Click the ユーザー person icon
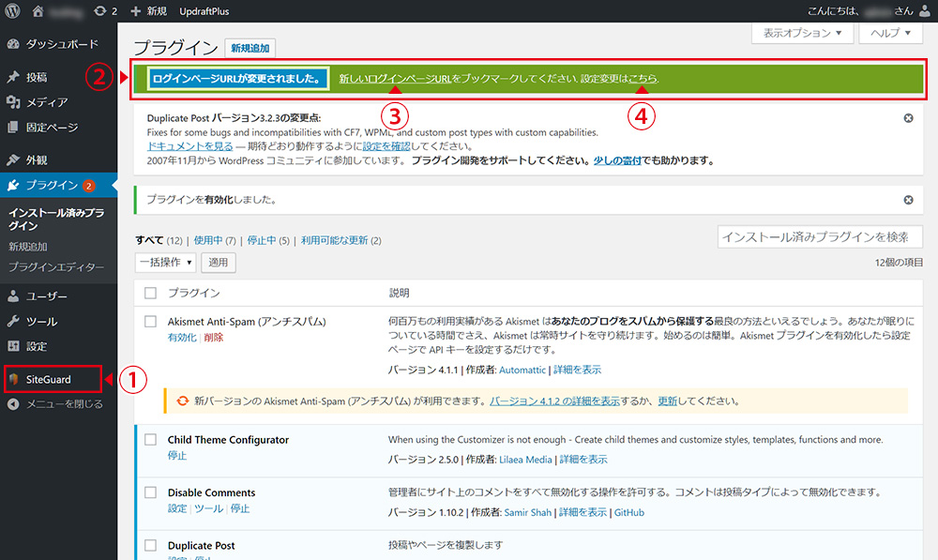This screenshot has width=938, height=560. tap(13, 296)
